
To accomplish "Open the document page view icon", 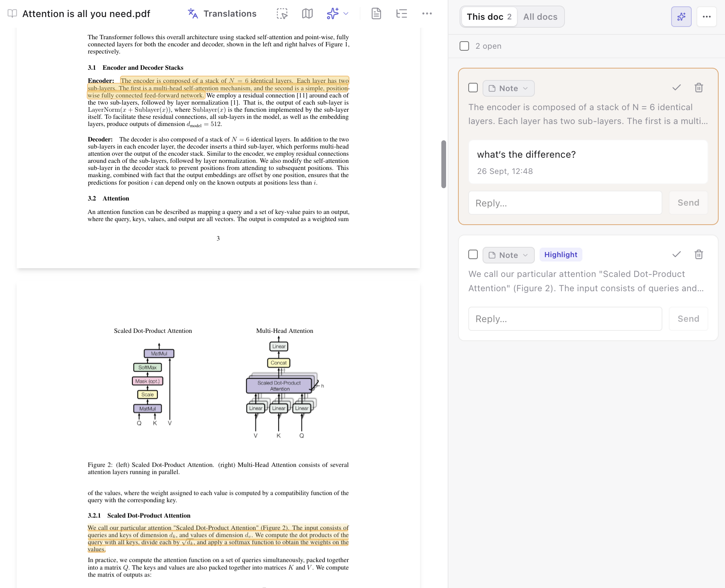I will coord(376,14).
